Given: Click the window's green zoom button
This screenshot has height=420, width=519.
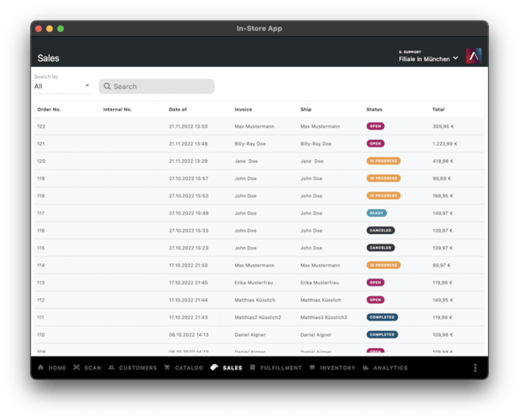Looking at the screenshot, I should pos(61,28).
